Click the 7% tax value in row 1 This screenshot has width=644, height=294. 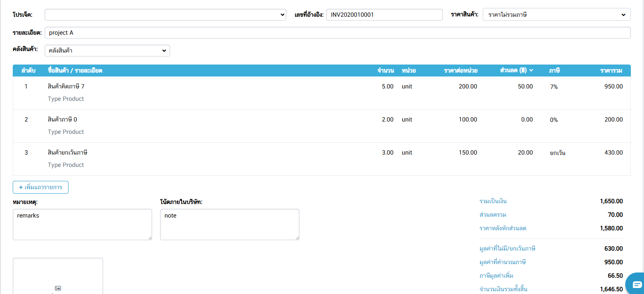pos(554,87)
